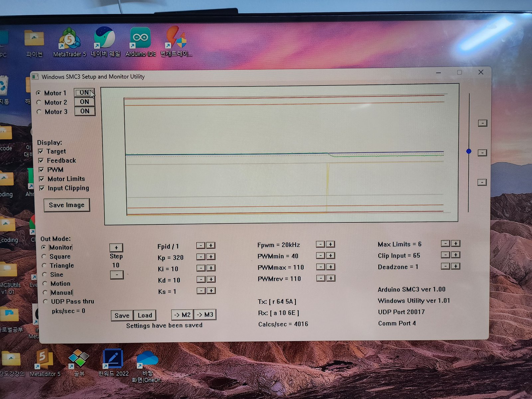
Task: Toggle the Input Clipping checkbox
Action: 42,189
